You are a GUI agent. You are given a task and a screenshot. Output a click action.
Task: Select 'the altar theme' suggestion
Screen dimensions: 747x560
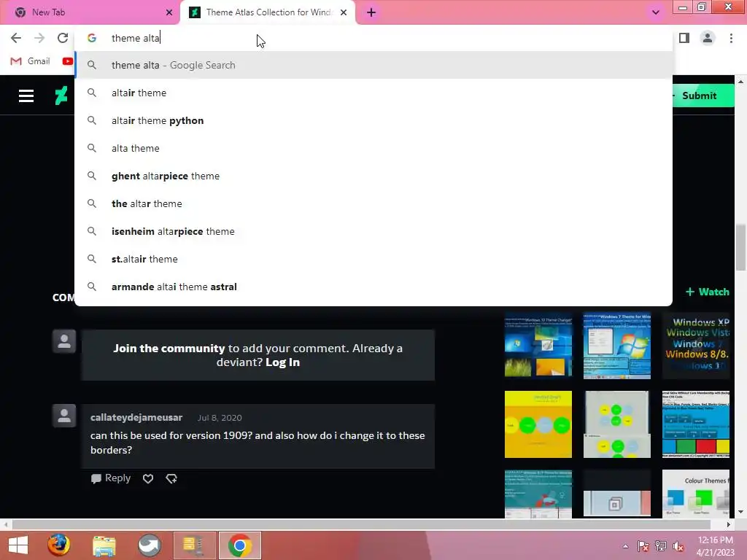(373, 203)
